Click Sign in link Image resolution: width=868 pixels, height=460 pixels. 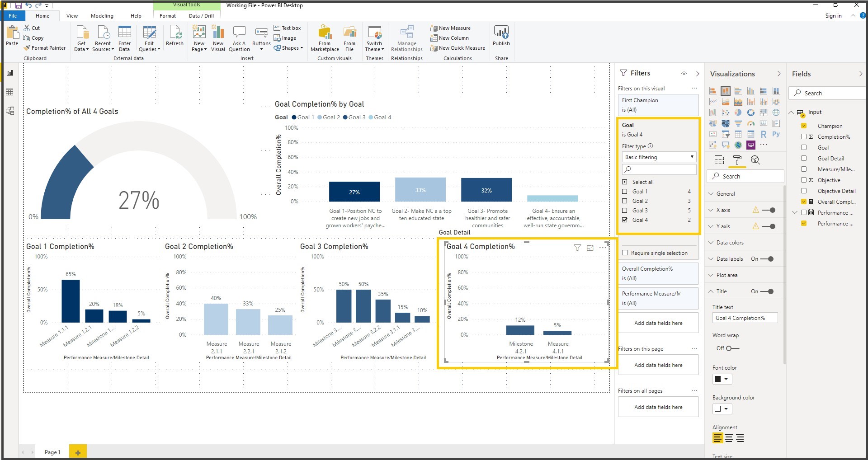[x=833, y=16]
